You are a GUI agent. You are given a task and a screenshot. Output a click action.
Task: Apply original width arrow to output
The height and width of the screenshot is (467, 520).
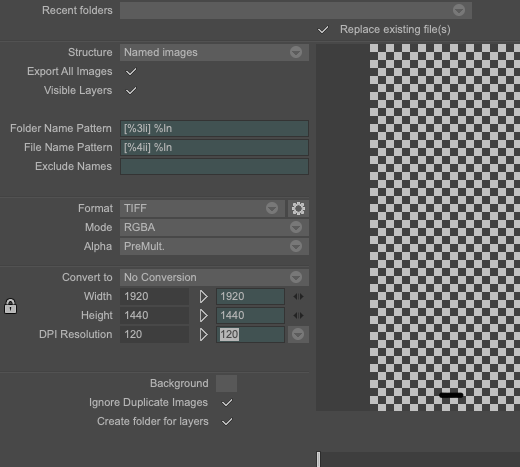[203, 297]
